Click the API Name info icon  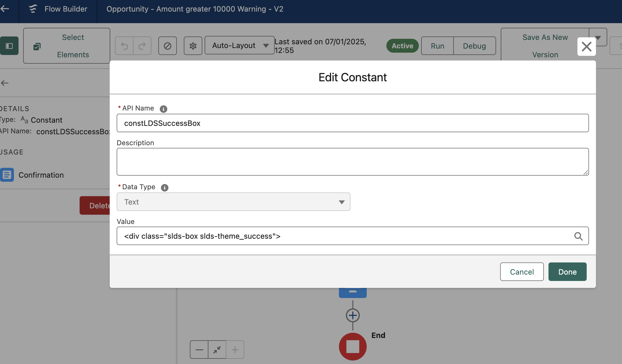click(x=163, y=109)
